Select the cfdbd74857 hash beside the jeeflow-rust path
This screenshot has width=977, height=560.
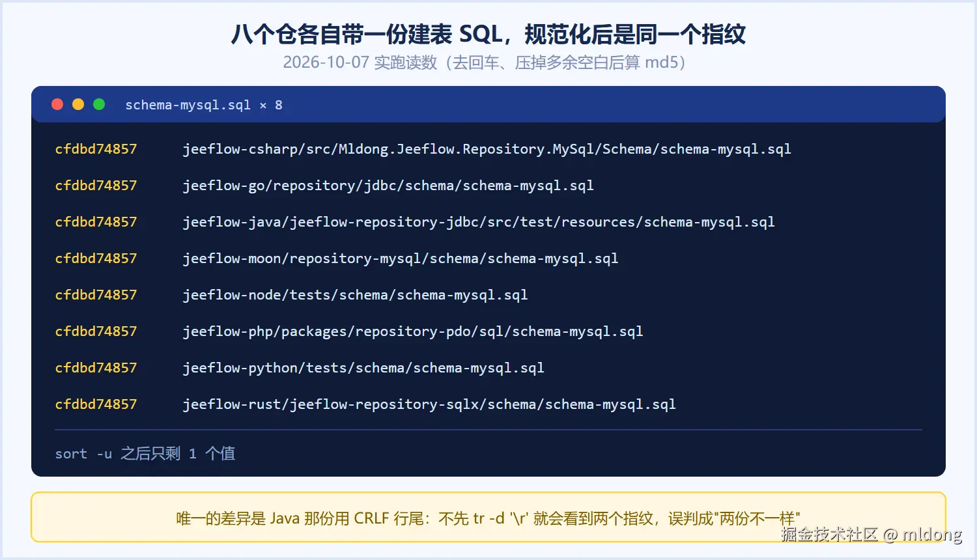[x=96, y=404]
